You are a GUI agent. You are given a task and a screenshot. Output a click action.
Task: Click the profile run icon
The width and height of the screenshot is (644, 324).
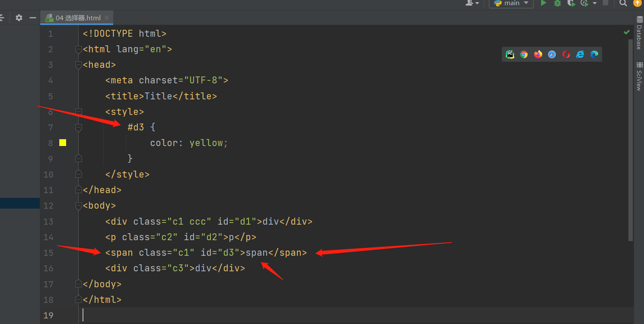(x=584, y=3)
